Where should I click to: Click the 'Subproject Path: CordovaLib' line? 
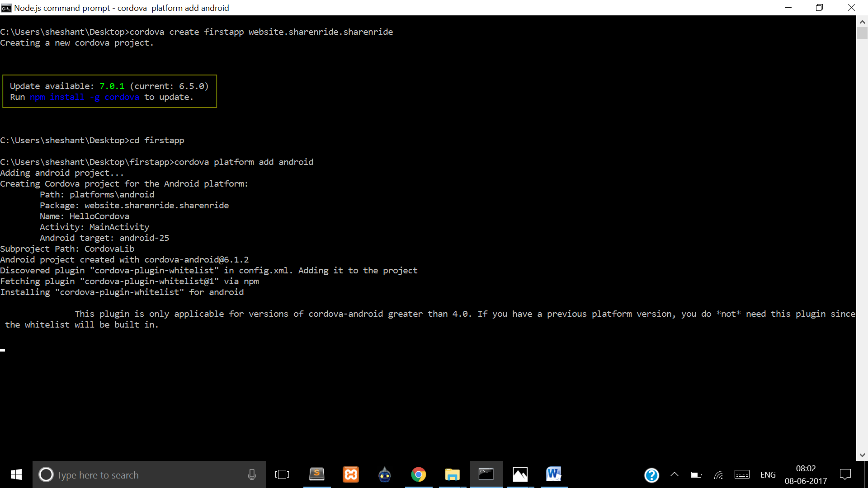67,249
